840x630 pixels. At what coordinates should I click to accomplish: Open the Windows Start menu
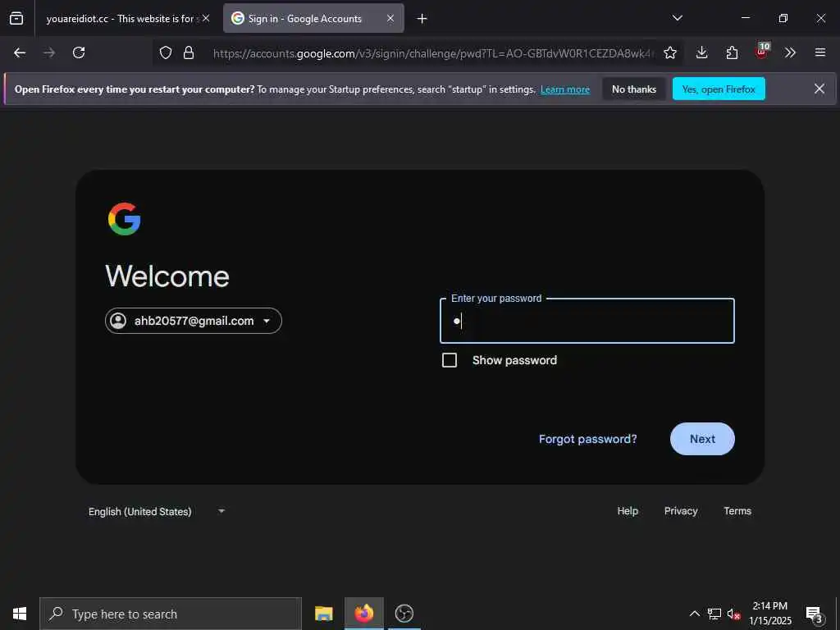pos(20,614)
